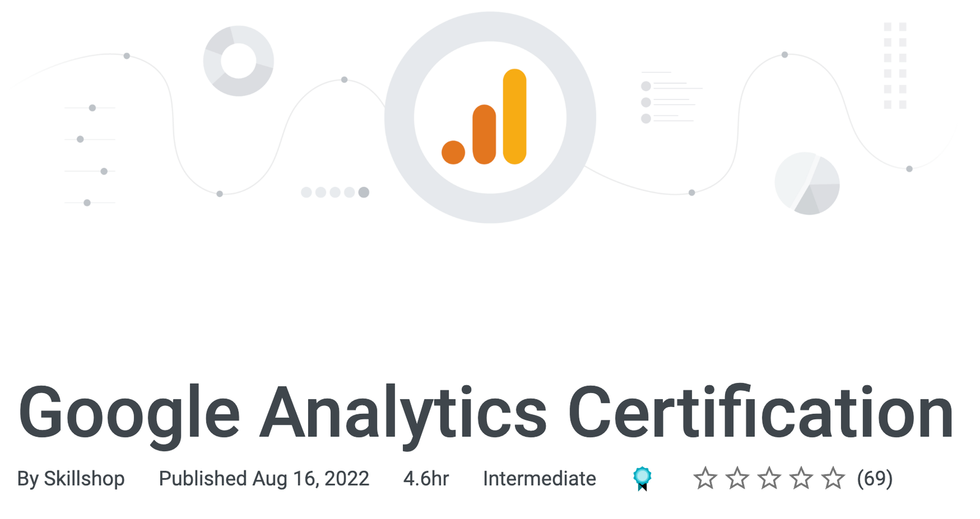Select the second rating star

[x=737, y=478]
